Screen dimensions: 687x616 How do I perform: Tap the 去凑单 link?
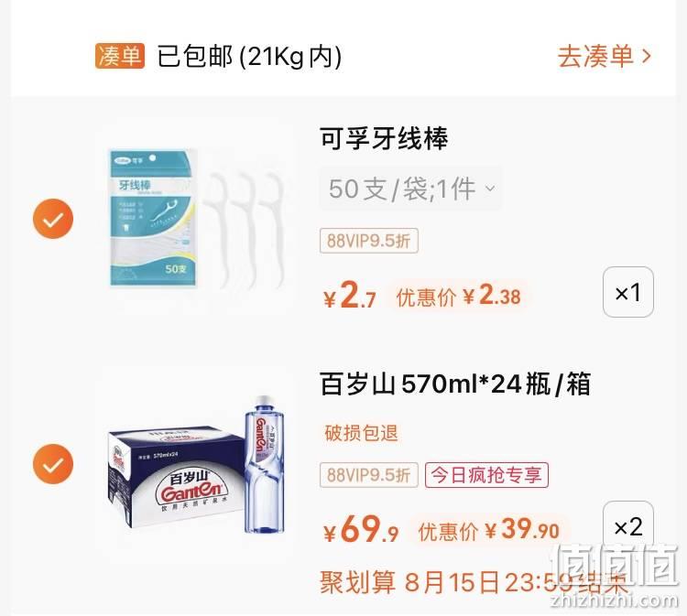(605, 57)
